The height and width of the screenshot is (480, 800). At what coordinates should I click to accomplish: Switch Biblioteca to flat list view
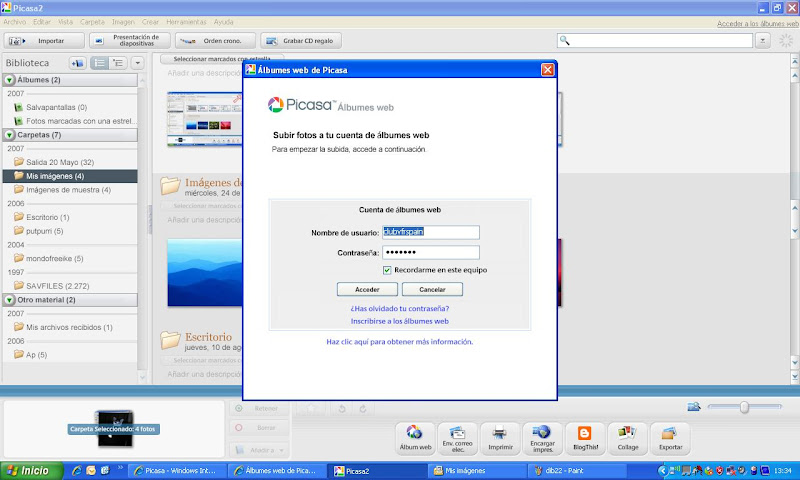point(99,63)
